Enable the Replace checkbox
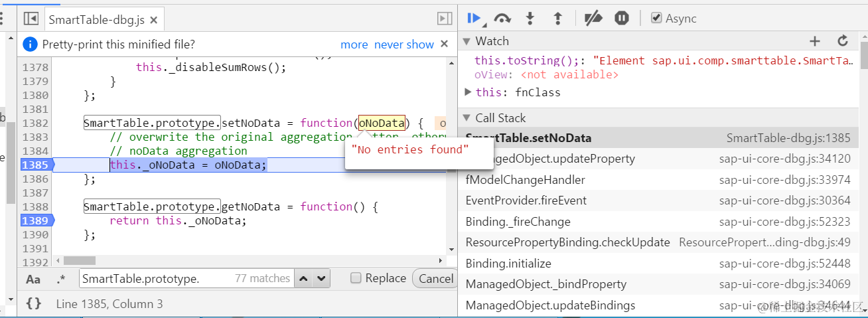 pos(356,278)
